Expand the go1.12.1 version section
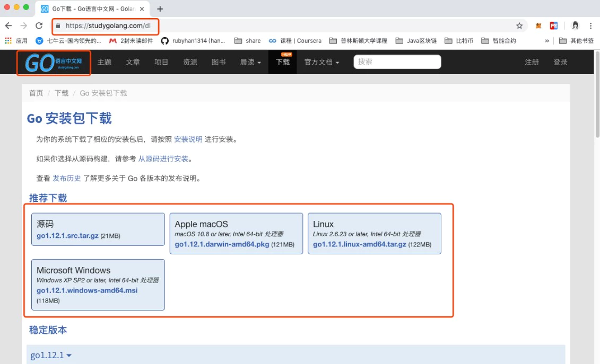Image resolution: width=600 pixels, height=364 pixels. tap(51, 355)
